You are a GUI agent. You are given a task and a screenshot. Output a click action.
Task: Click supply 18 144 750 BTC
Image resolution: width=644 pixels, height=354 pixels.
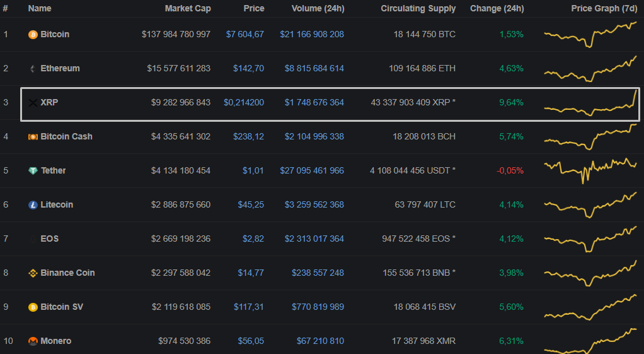(x=425, y=35)
